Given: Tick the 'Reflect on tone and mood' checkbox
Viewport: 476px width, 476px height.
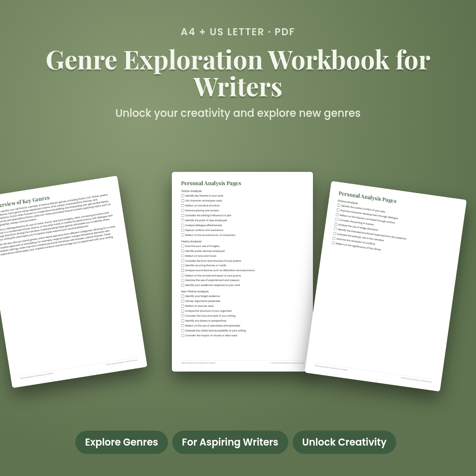Looking at the screenshot, I should [x=183, y=256].
